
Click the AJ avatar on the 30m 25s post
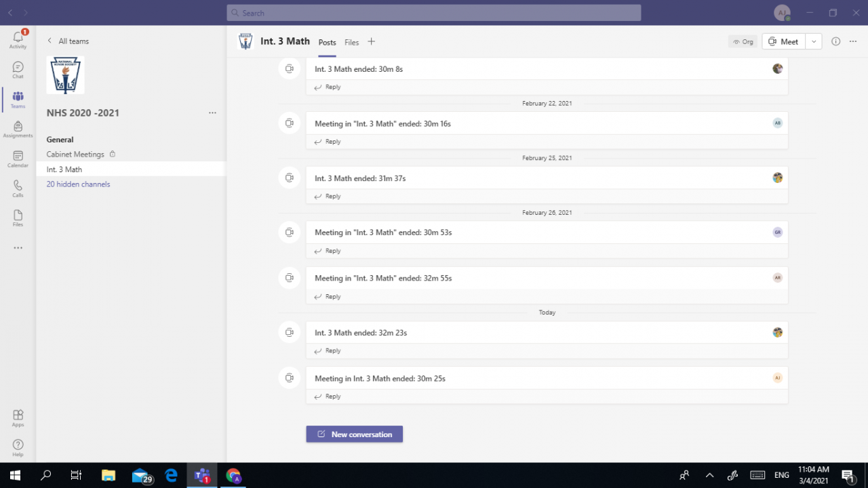pyautogui.click(x=777, y=378)
